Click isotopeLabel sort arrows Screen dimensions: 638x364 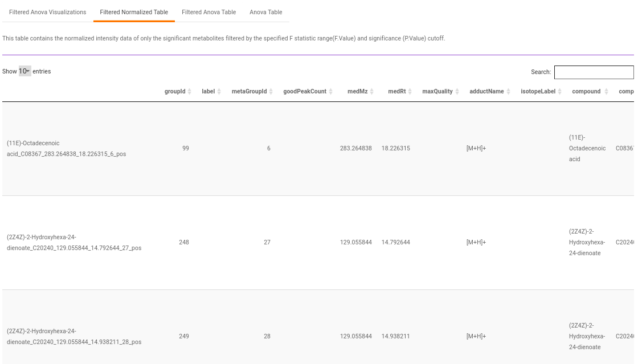coord(559,92)
